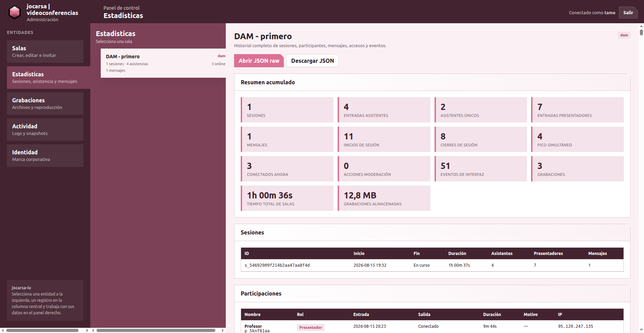Click the Grabaciones Almacenadas 12,8 MB card

(x=384, y=198)
